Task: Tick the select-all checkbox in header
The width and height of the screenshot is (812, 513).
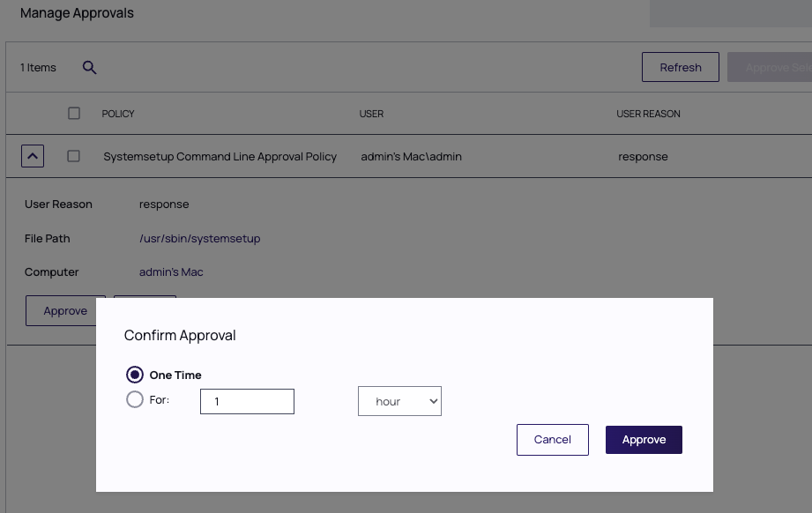Action: (x=74, y=113)
